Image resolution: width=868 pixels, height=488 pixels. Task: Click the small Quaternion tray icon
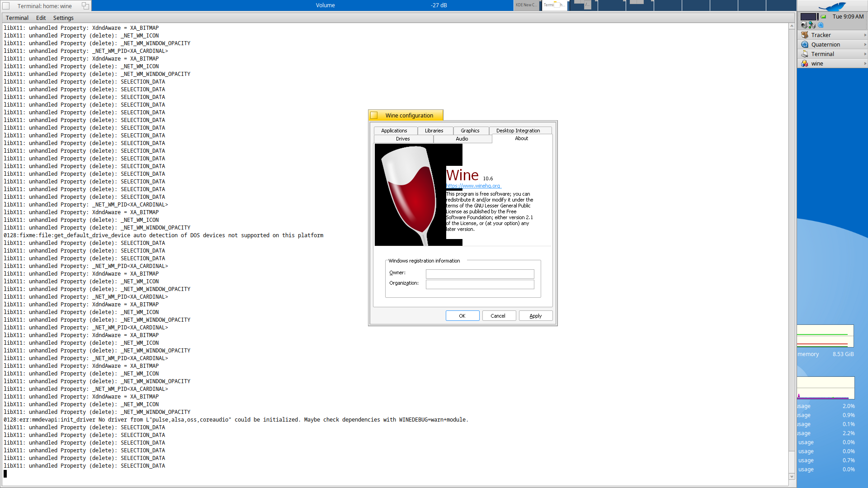click(x=821, y=25)
